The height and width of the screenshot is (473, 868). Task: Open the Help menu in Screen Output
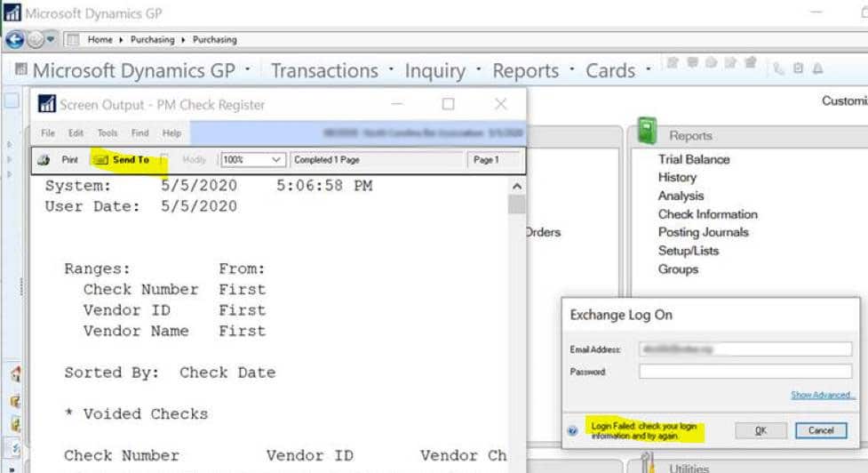(x=171, y=133)
